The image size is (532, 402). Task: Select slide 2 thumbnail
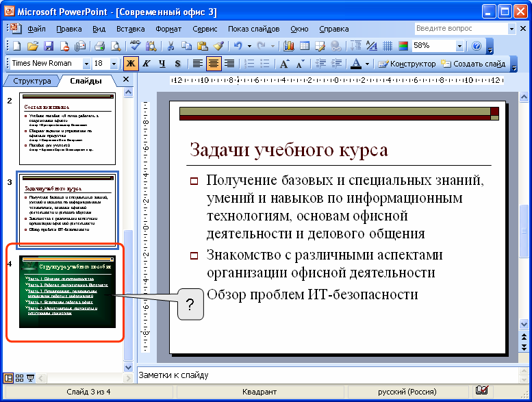point(68,129)
